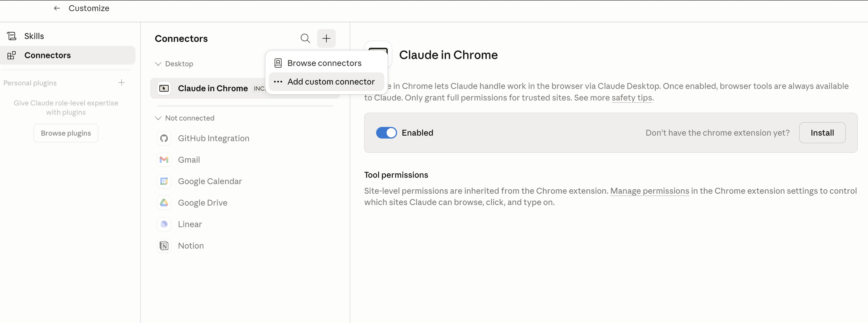Click the Google Drive icon
Image resolution: width=868 pixels, height=323 pixels.
click(164, 203)
